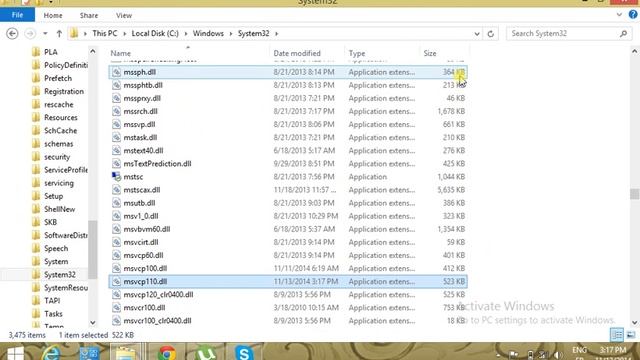Sort by the Type column header
This screenshot has width=640, height=360.
click(x=357, y=53)
